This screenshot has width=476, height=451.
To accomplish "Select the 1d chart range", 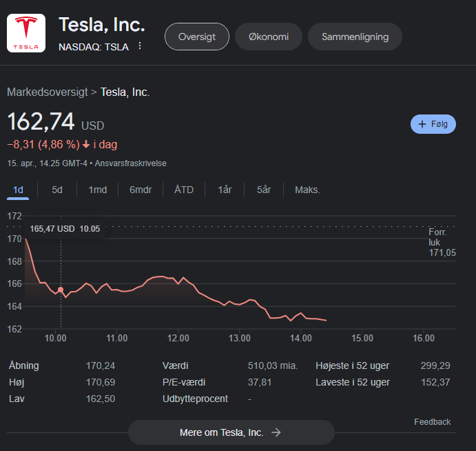I will 18,190.
